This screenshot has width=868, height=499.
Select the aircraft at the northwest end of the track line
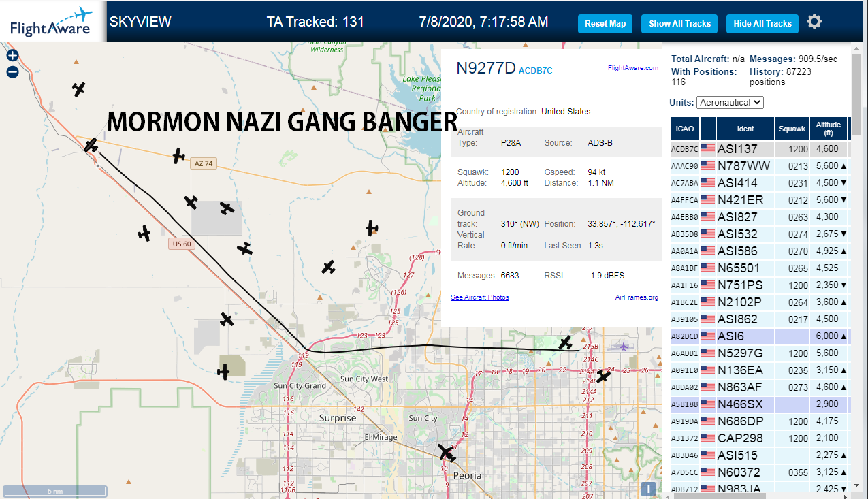point(91,145)
